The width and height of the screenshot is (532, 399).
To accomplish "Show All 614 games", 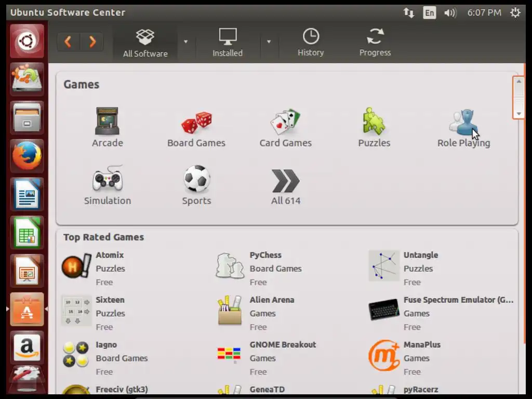I will click(x=286, y=187).
